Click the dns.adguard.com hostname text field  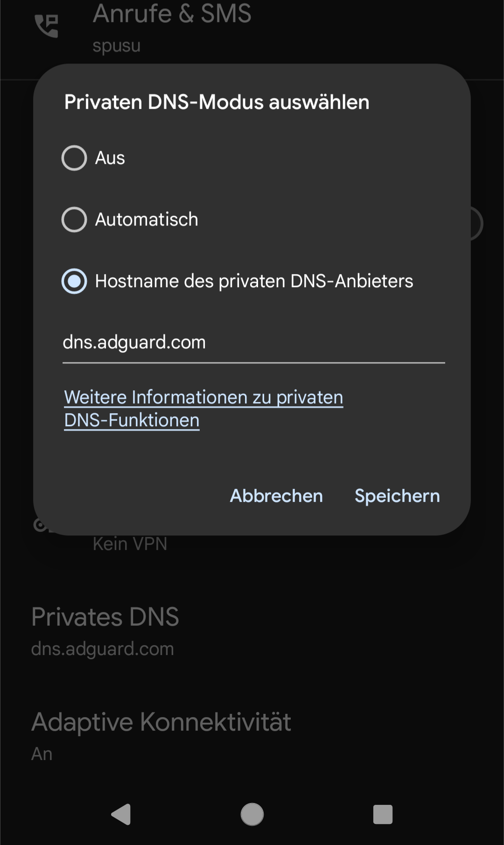click(253, 343)
